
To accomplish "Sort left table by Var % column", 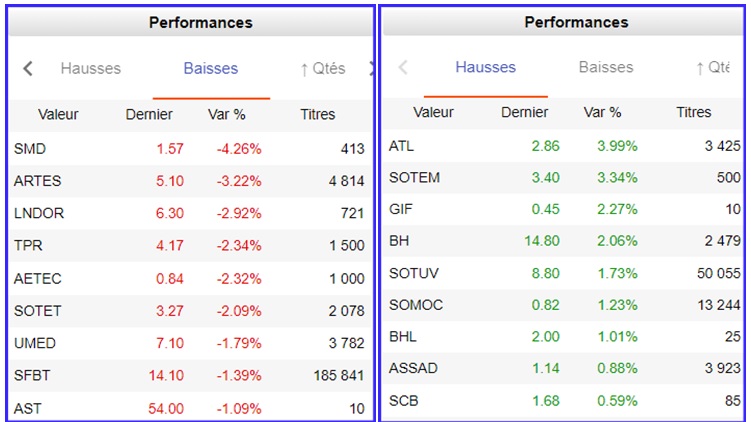I will click(227, 115).
